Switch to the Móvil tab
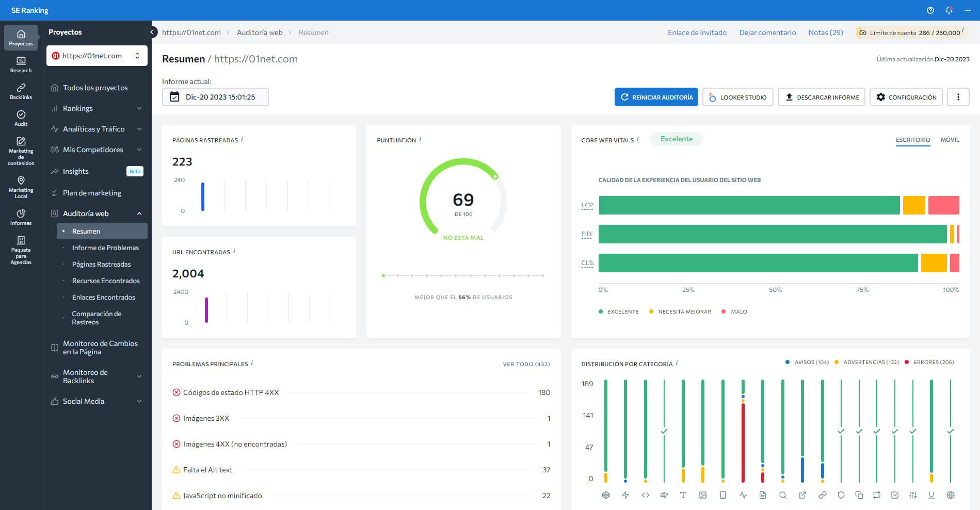 pos(950,140)
